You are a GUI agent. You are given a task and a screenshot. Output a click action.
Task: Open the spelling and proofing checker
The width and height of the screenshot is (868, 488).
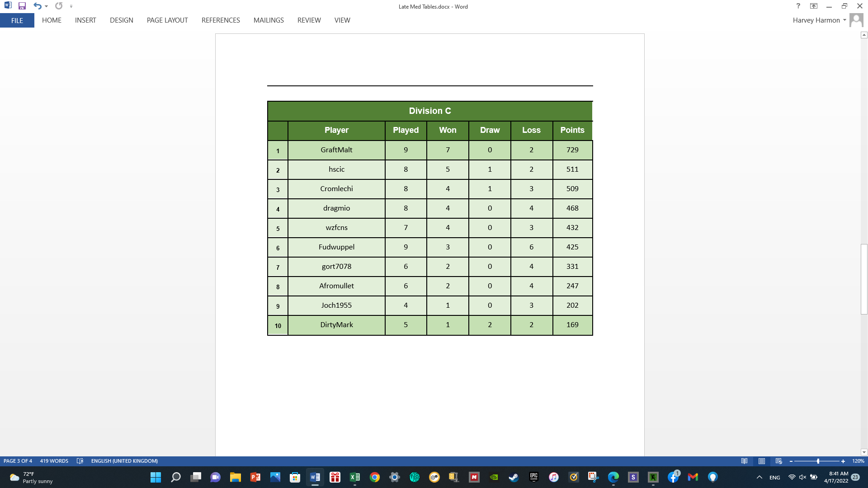click(80, 461)
